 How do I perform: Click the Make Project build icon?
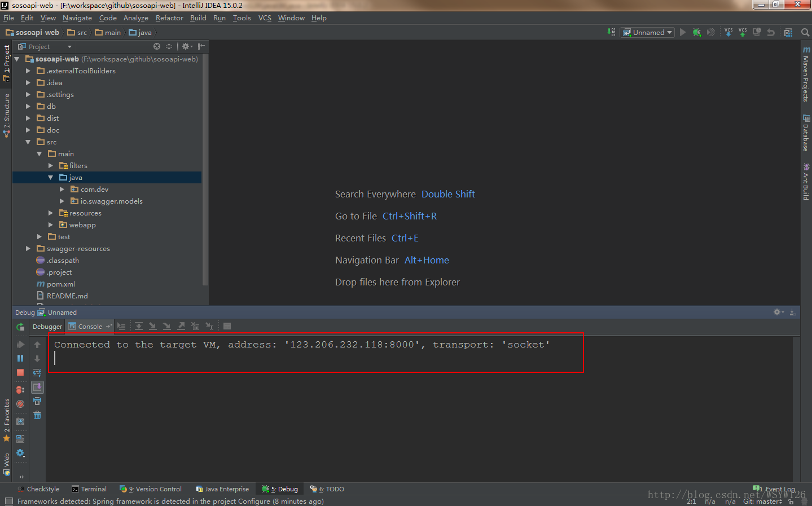click(612, 32)
